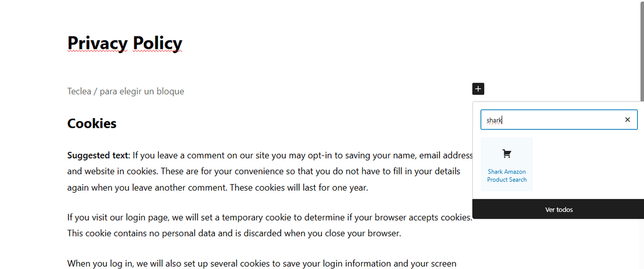
Task: Select the Cookies heading block
Action: [92, 123]
